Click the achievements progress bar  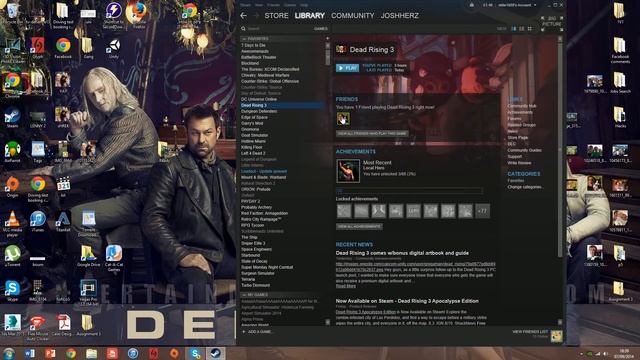pos(409,190)
